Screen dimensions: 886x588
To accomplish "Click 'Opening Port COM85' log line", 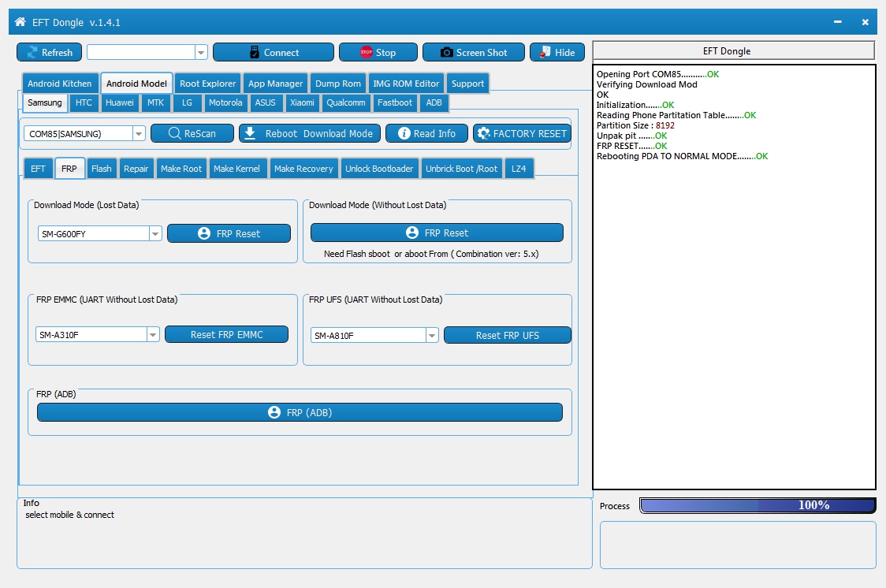I will pyautogui.click(x=657, y=74).
